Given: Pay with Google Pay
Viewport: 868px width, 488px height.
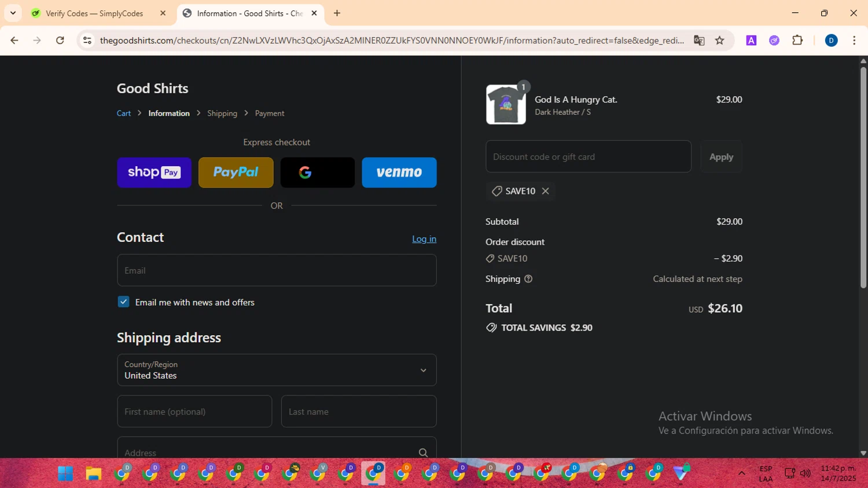Looking at the screenshot, I should coord(318,173).
